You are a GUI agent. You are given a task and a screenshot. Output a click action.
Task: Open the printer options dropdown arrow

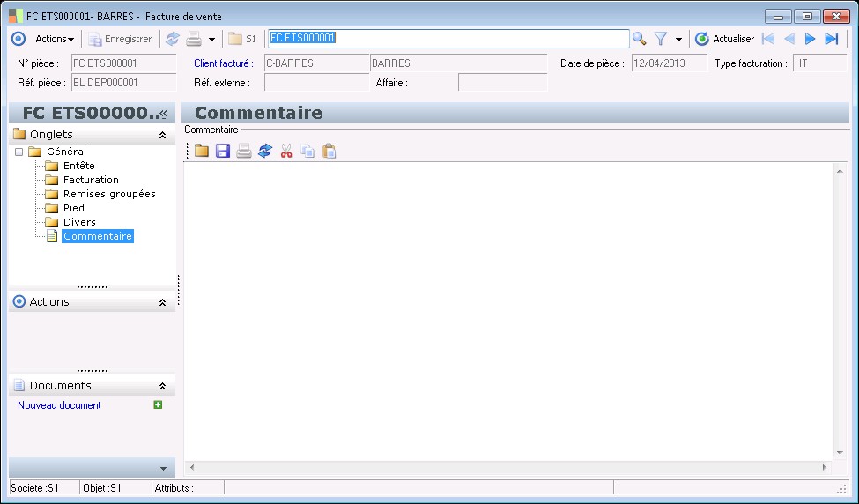click(212, 40)
